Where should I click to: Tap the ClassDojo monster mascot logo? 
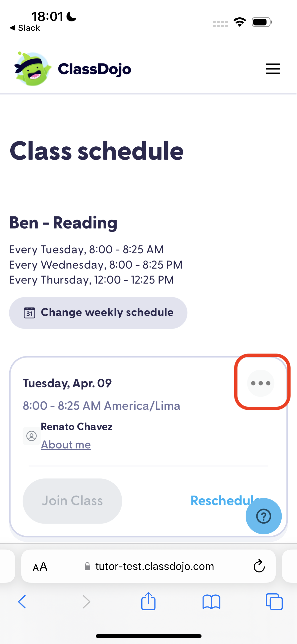(32, 69)
